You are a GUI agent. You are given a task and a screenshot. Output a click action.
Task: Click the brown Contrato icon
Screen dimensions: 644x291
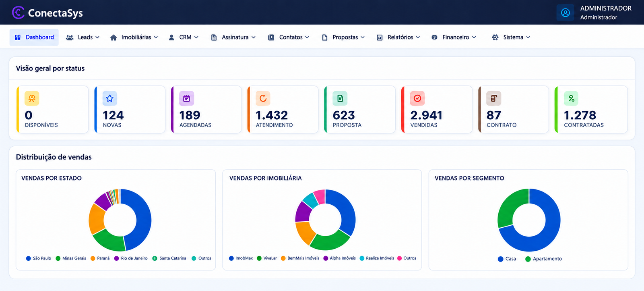click(494, 98)
